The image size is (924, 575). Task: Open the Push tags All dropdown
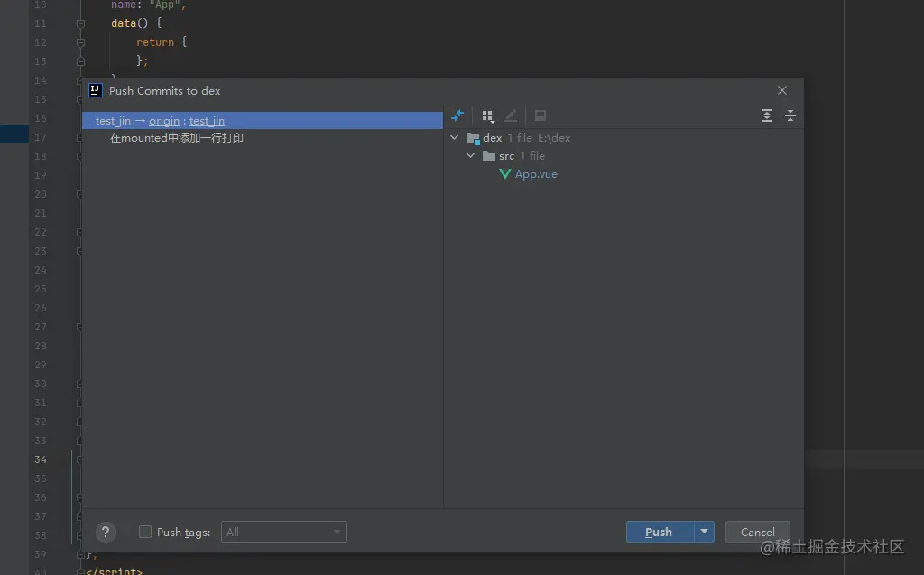(284, 532)
